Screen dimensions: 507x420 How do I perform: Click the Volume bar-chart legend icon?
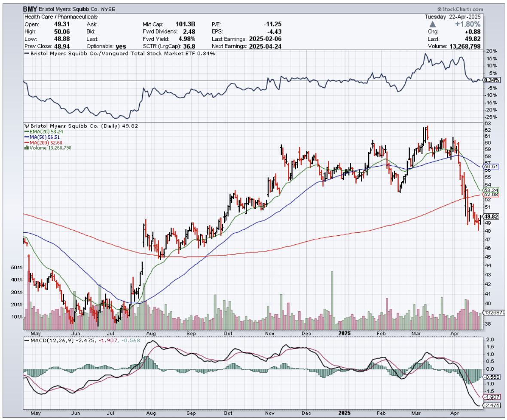coord(27,148)
